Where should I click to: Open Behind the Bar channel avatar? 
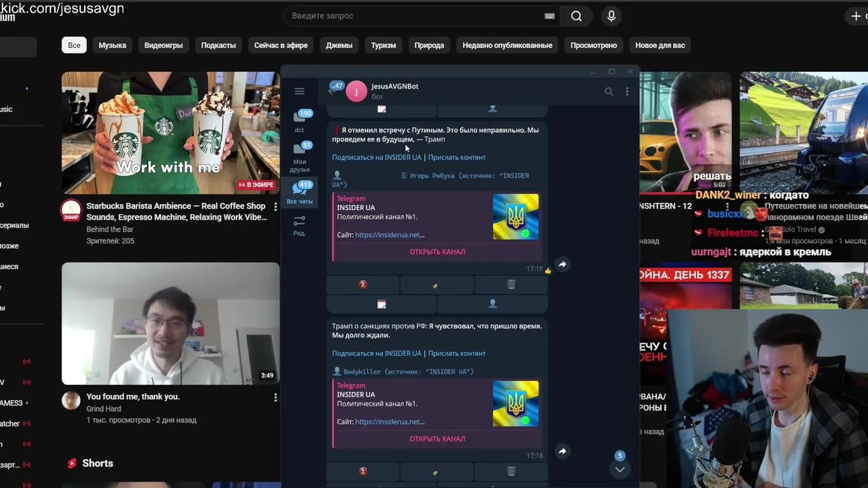(71, 210)
